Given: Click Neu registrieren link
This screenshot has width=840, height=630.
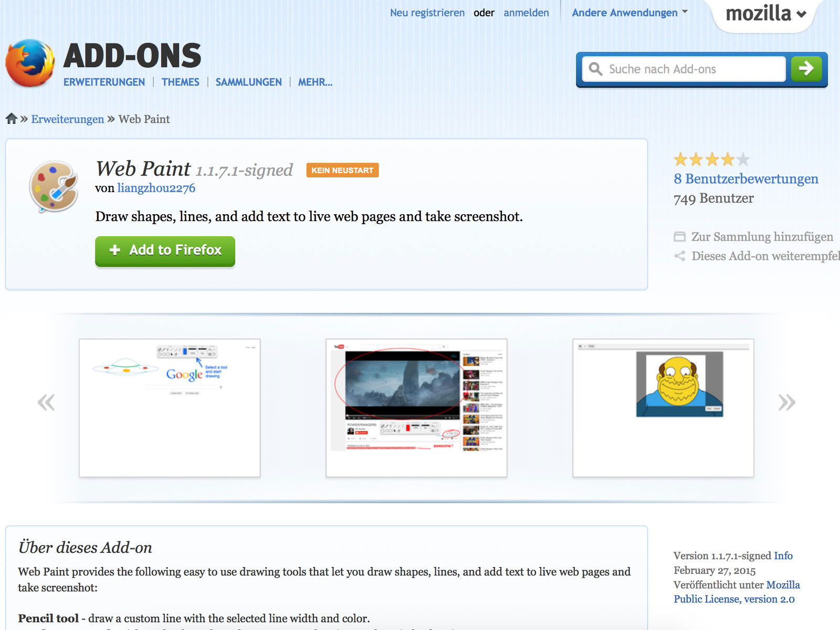Looking at the screenshot, I should pyautogui.click(x=427, y=13).
